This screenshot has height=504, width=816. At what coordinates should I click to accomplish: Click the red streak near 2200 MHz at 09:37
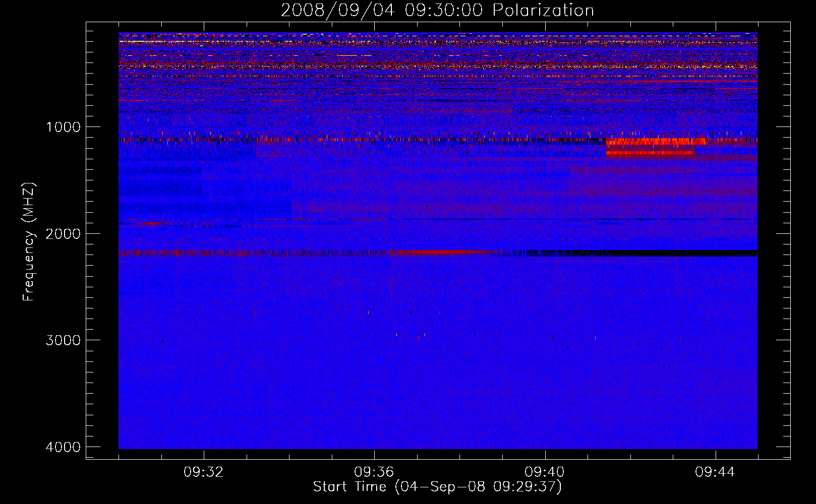439,252
